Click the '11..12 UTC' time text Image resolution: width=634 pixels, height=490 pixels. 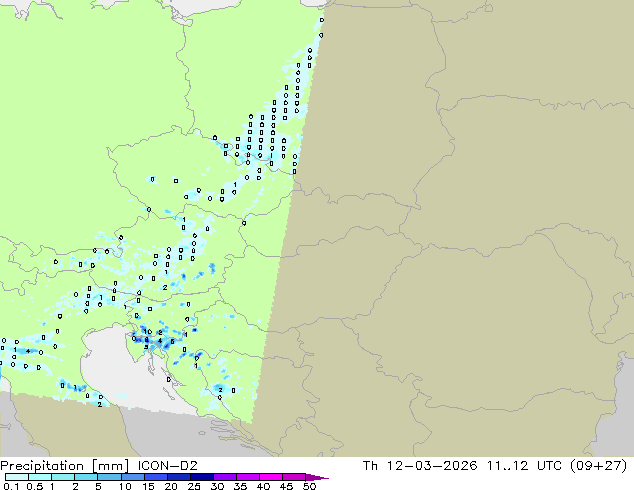[524, 466]
